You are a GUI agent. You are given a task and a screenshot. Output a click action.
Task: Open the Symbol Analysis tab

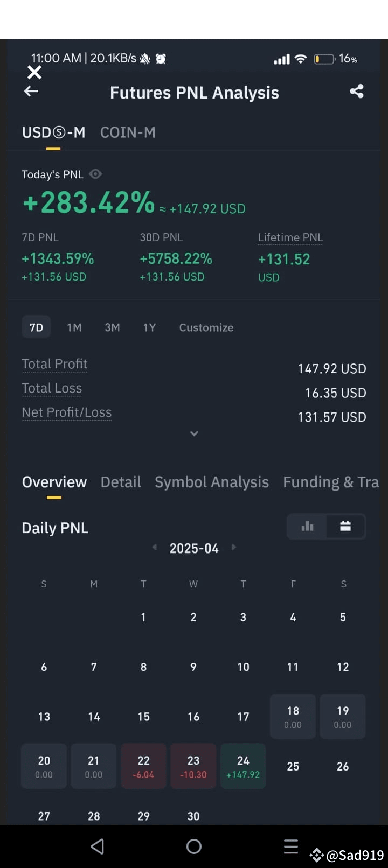(x=212, y=482)
